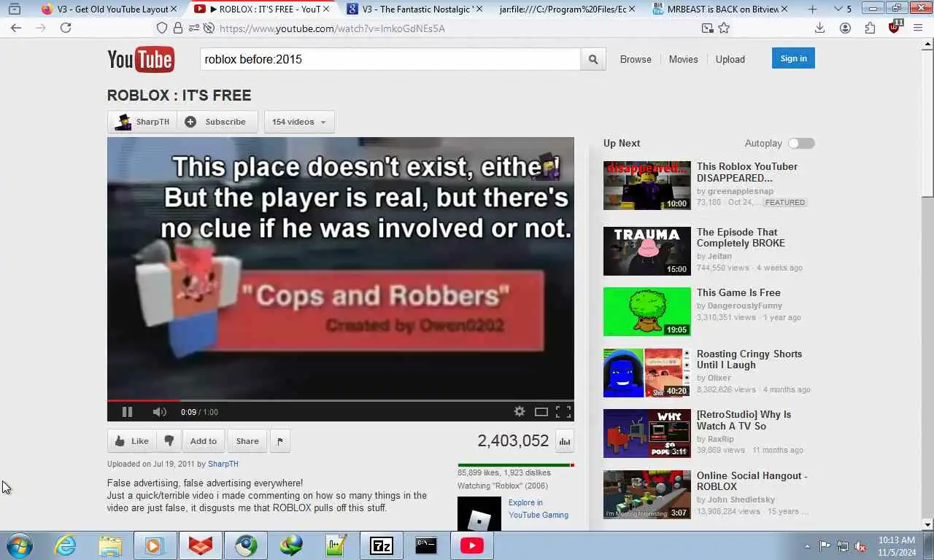
Task: Open YouTube app on taskbar
Action: click(x=471, y=545)
